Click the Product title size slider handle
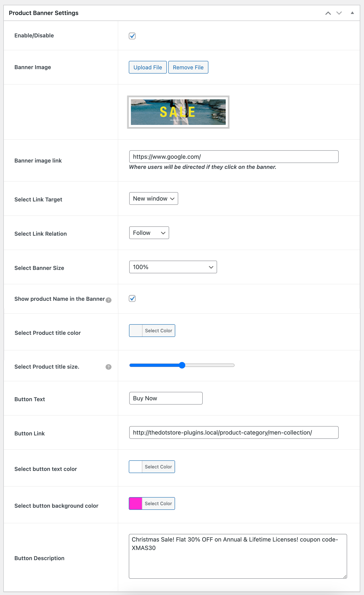 (x=182, y=365)
